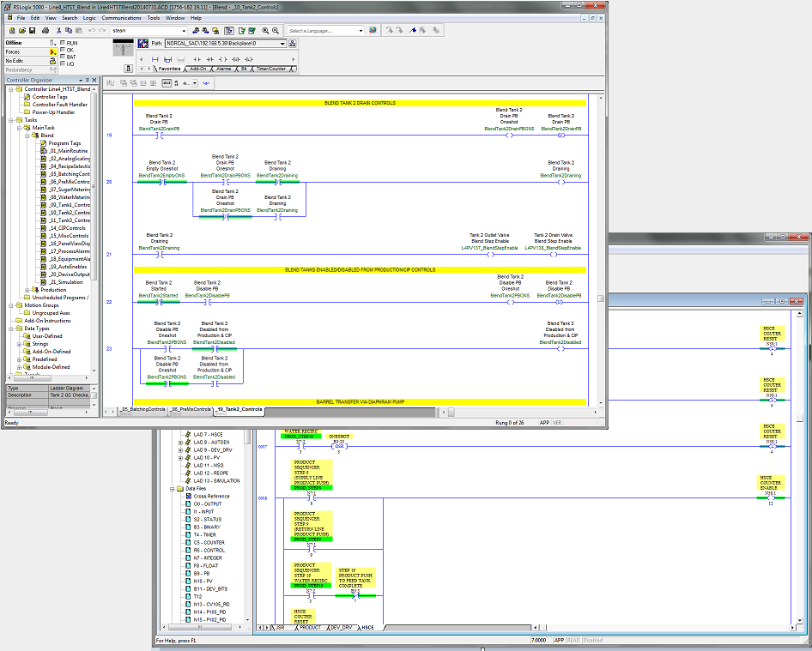Viewport: 812px width, 651px height.
Task: Click the I/O status indicator box
Action: point(63,63)
